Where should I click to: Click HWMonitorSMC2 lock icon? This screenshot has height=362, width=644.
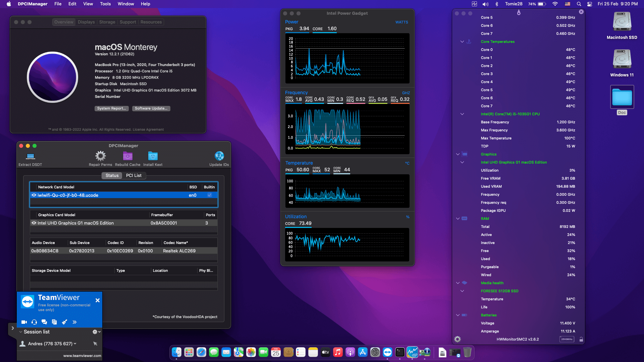[581, 339]
